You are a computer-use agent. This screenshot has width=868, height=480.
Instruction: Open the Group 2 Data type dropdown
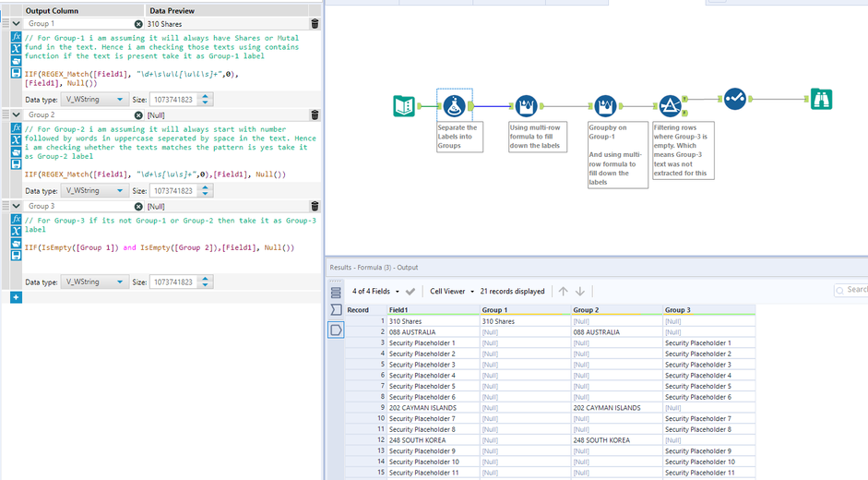pos(94,191)
